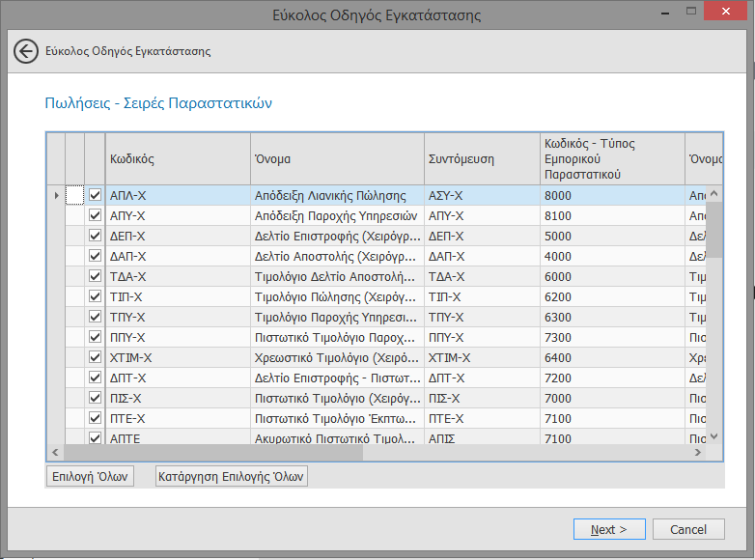Toggle the ΔΠΤ-Χ row checkbox
The width and height of the screenshot is (755, 560).
pos(95,378)
